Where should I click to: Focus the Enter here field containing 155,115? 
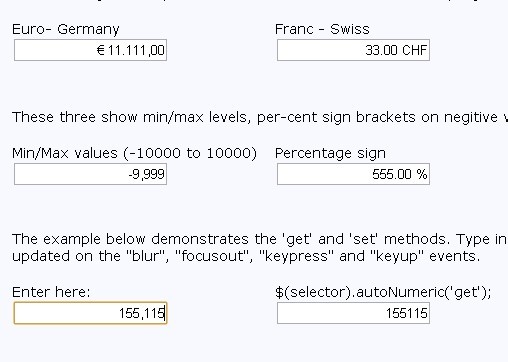90,313
